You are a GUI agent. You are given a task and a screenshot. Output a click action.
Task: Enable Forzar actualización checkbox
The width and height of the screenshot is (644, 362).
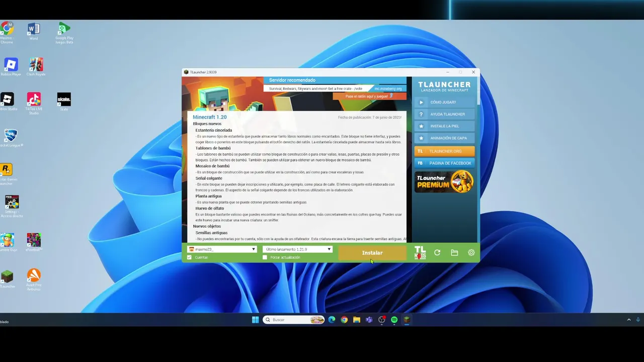265,257
